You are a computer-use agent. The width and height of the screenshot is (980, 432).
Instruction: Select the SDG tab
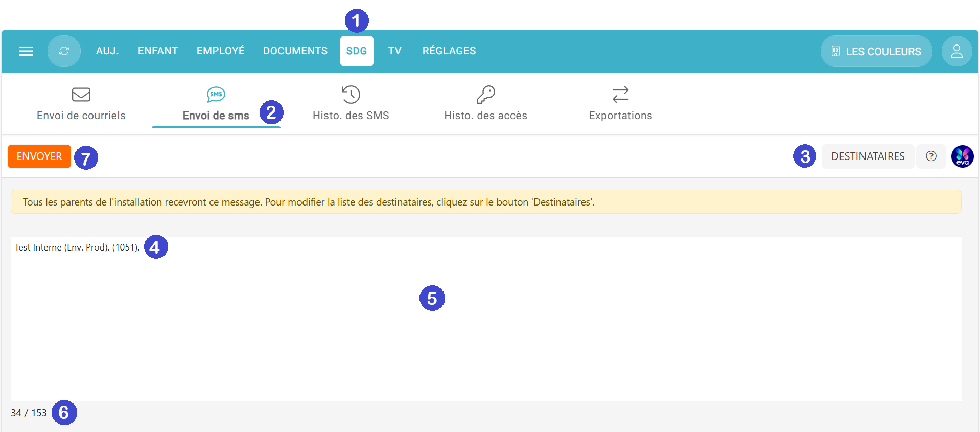pyautogui.click(x=357, y=51)
